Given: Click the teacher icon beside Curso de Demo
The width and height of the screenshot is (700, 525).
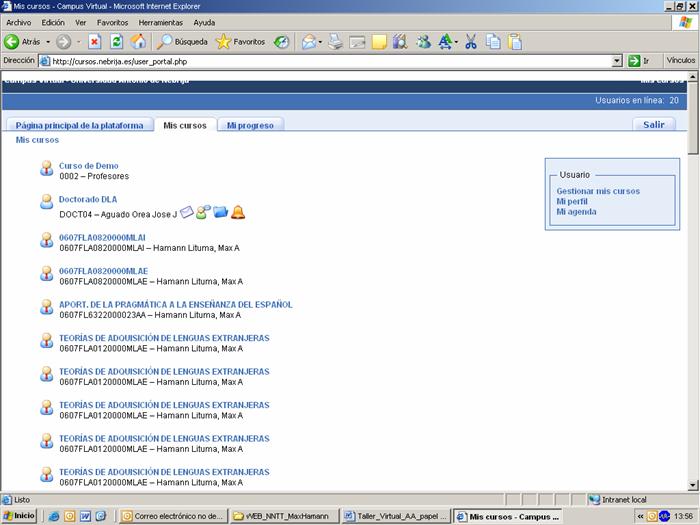Looking at the screenshot, I should pyautogui.click(x=46, y=168).
